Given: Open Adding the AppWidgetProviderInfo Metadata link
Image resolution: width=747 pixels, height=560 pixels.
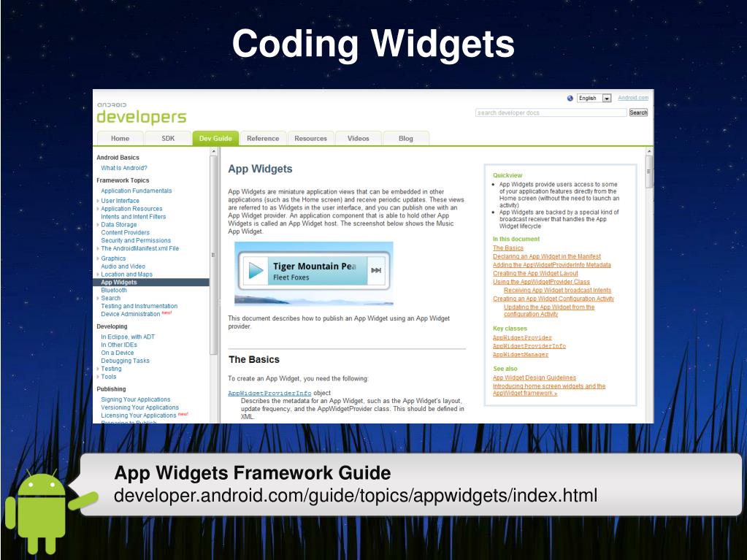Looking at the screenshot, I should (552, 265).
